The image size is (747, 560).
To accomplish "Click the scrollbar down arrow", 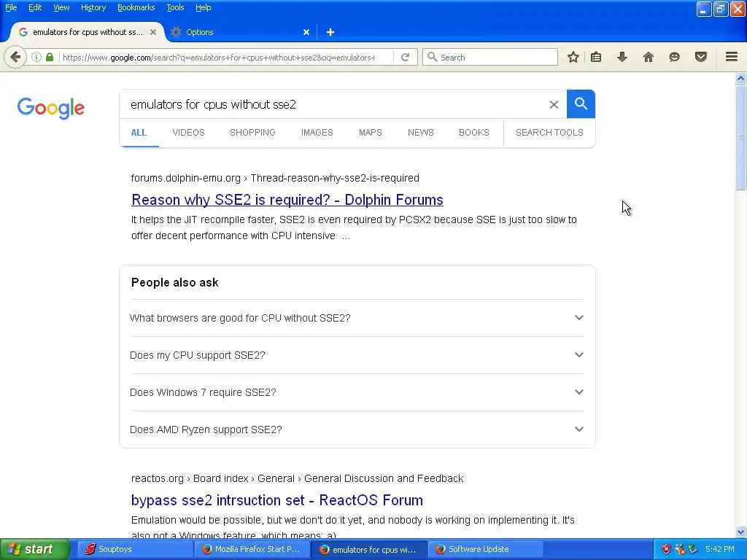I will (x=740, y=532).
